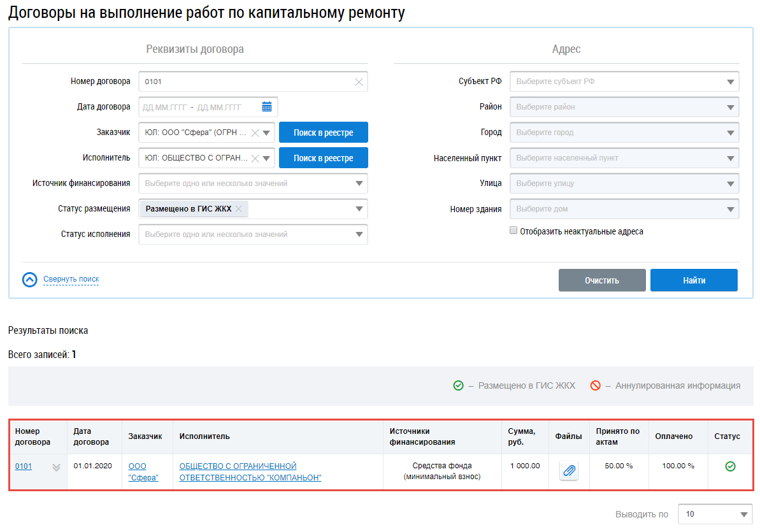Clear the selected Исполнитель value
Viewport: 760px width, 532px height.
pos(255,159)
